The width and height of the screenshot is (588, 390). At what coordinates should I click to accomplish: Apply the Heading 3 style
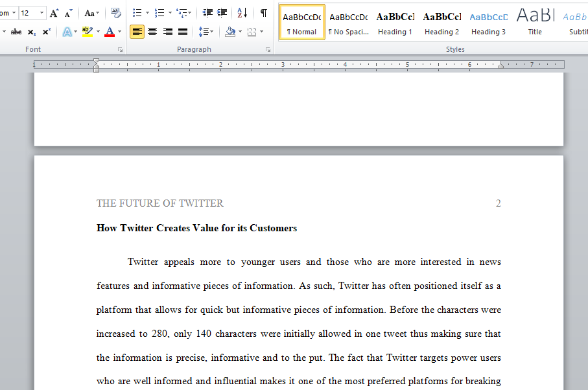(x=488, y=23)
